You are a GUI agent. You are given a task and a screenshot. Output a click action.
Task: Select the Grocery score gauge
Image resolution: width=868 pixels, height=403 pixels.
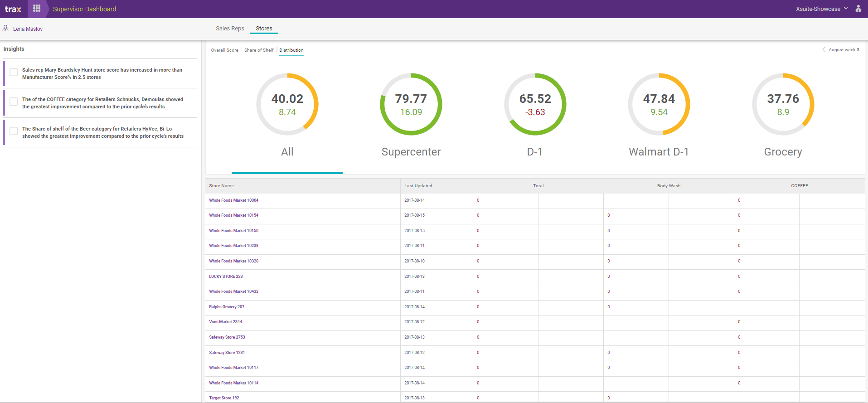click(783, 105)
